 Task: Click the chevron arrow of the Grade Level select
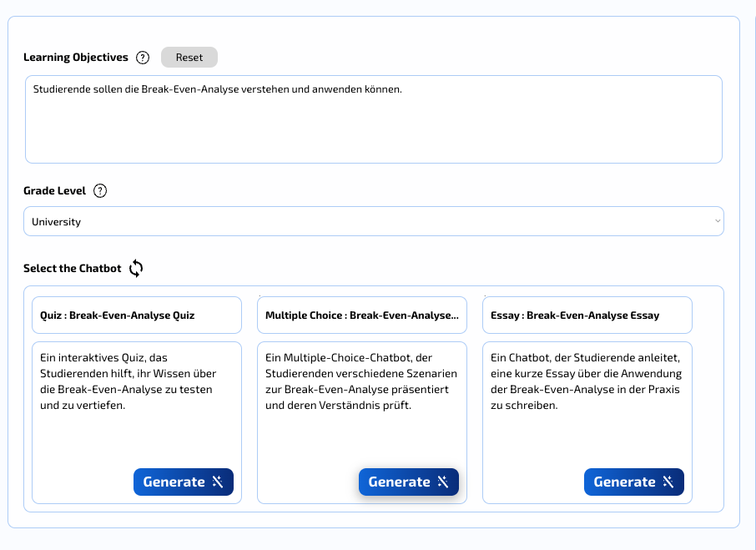coord(717,222)
